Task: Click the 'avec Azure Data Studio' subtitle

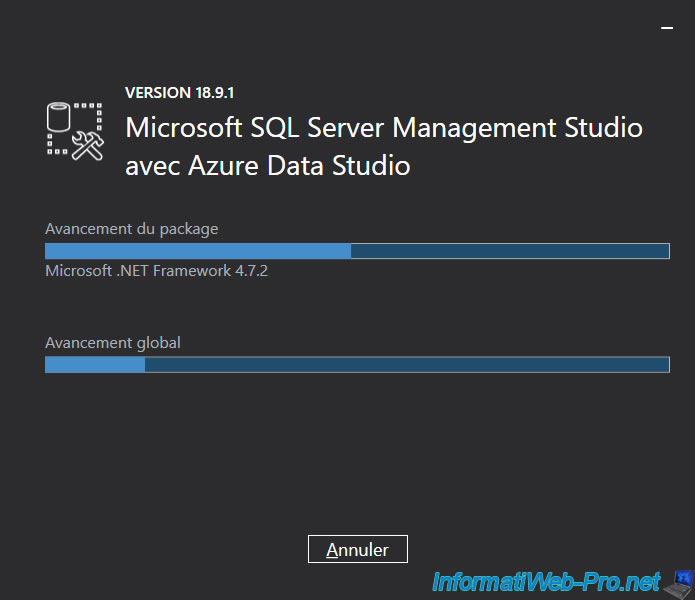Action: click(267, 165)
